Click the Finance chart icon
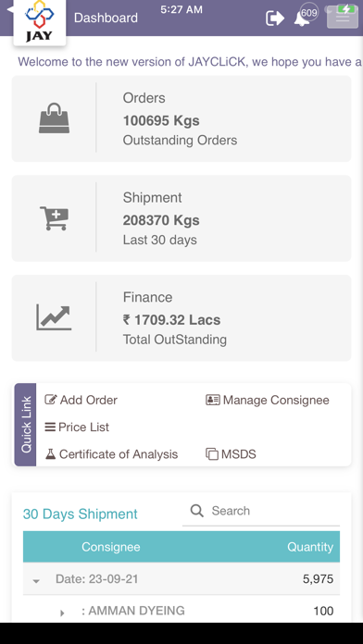This screenshot has width=363, height=644. coord(54,317)
